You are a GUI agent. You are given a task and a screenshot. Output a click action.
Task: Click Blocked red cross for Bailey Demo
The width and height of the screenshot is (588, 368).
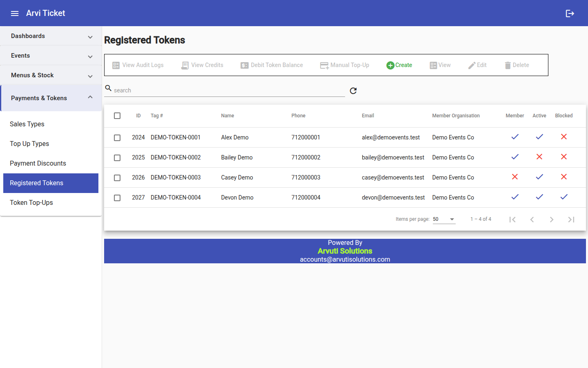click(564, 157)
